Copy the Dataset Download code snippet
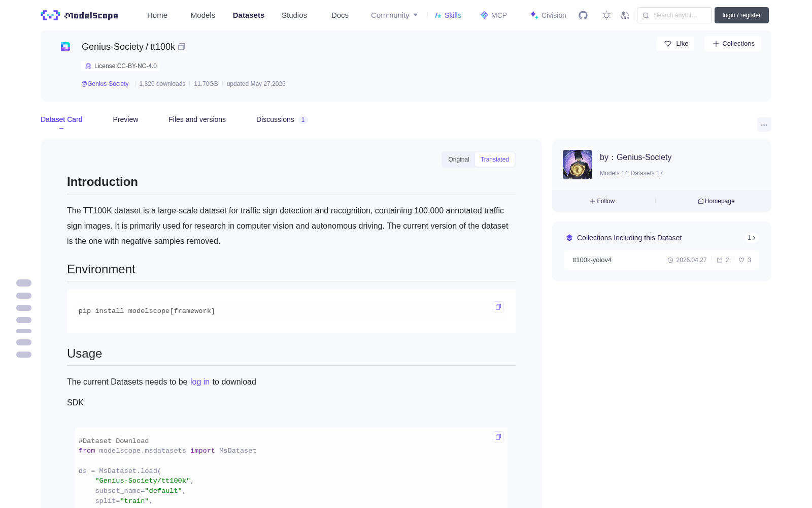The width and height of the screenshot is (812, 508). coord(498,437)
